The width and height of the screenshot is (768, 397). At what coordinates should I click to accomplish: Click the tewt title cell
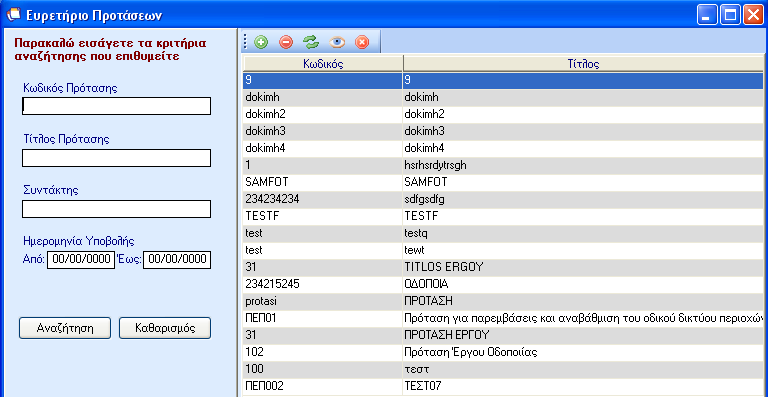[583, 250]
